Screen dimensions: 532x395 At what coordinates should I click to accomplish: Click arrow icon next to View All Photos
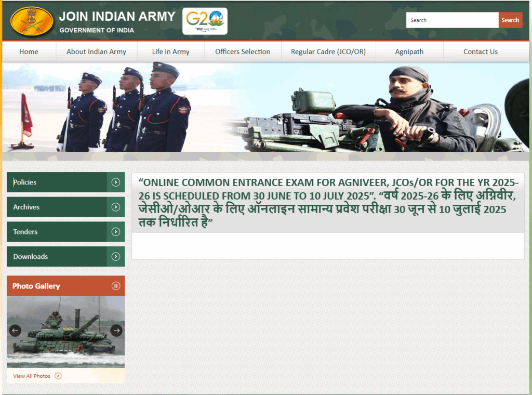pos(58,376)
